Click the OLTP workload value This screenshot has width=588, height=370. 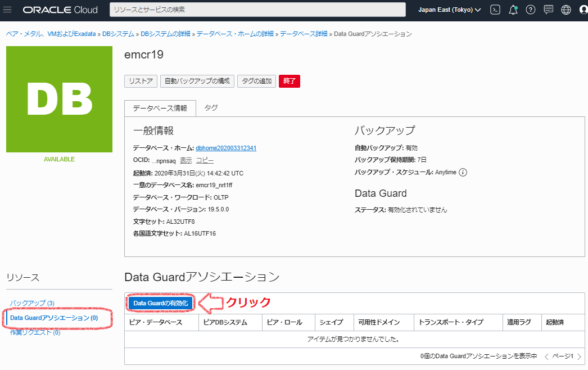click(221, 197)
